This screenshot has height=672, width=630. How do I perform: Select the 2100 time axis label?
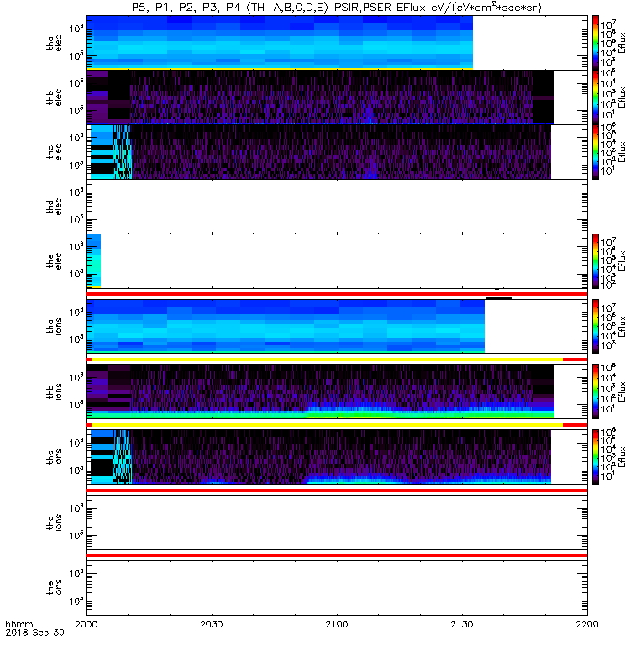337,624
